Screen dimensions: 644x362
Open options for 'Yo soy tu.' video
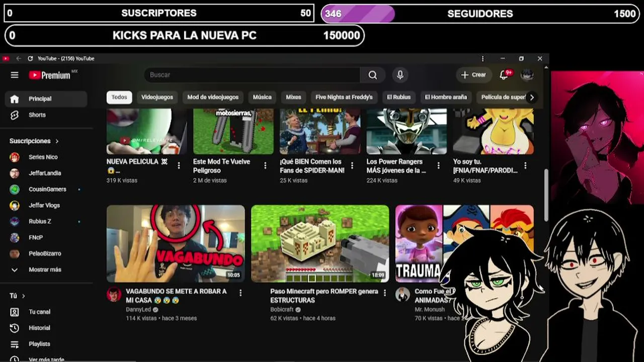pyautogui.click(x=525, y=165)
